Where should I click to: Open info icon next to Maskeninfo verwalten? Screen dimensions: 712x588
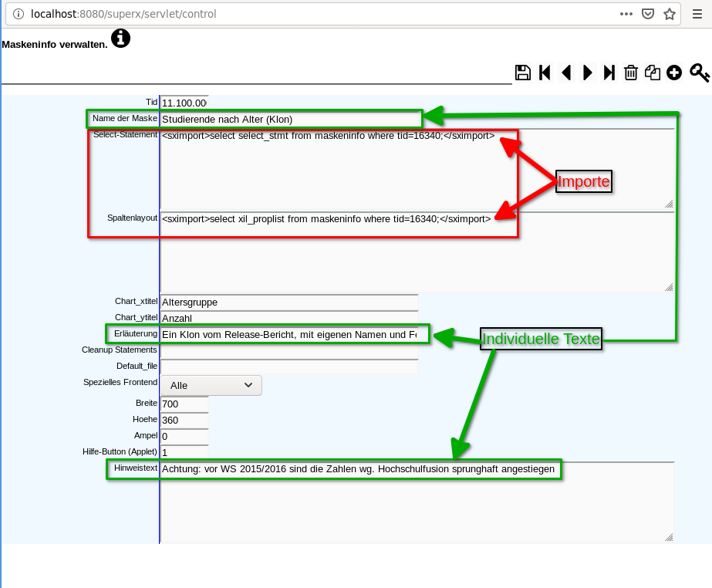pyautogui.click(x=121, y=38)
